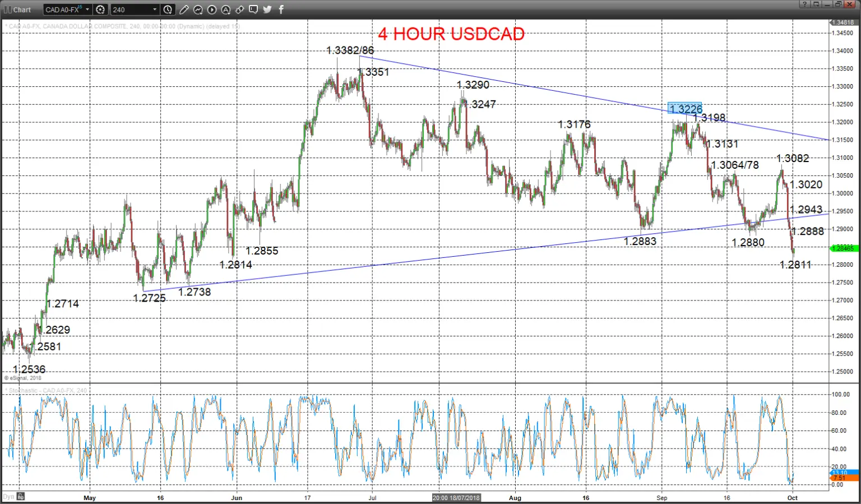Viewport: 861px width, 504px height.
Task: Open the time template clock icon
Action: [168, 10]
